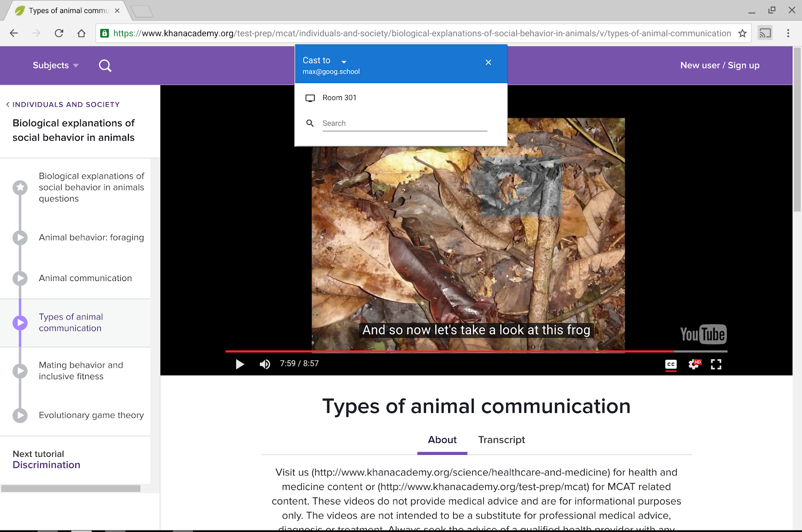Mute the video volume speaker icon

click(265, 364)
